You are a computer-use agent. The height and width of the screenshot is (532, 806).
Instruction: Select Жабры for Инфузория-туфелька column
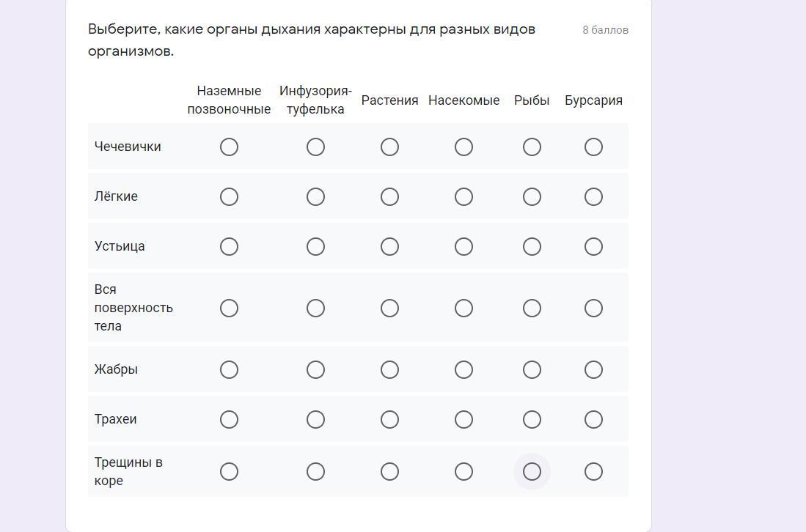pyautogui.click(x=315, y=370)
